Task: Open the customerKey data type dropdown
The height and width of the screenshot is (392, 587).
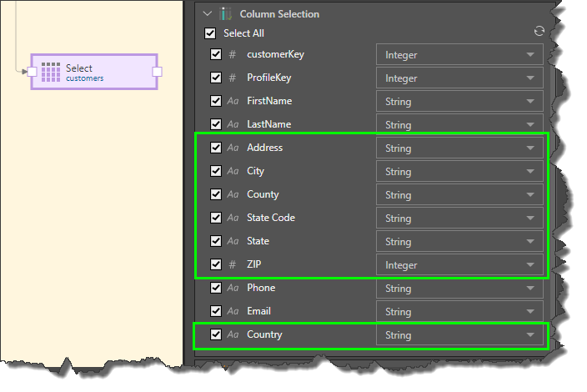Action: (459, 55)
